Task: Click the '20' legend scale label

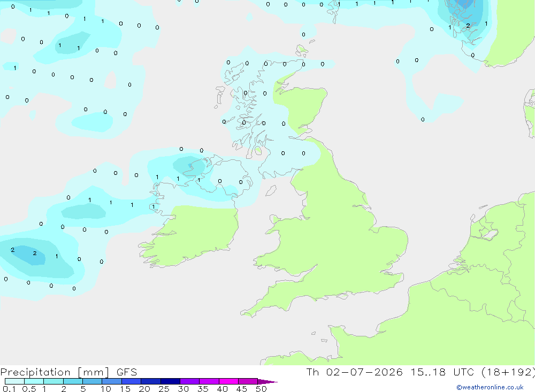Action: point(144,389)
